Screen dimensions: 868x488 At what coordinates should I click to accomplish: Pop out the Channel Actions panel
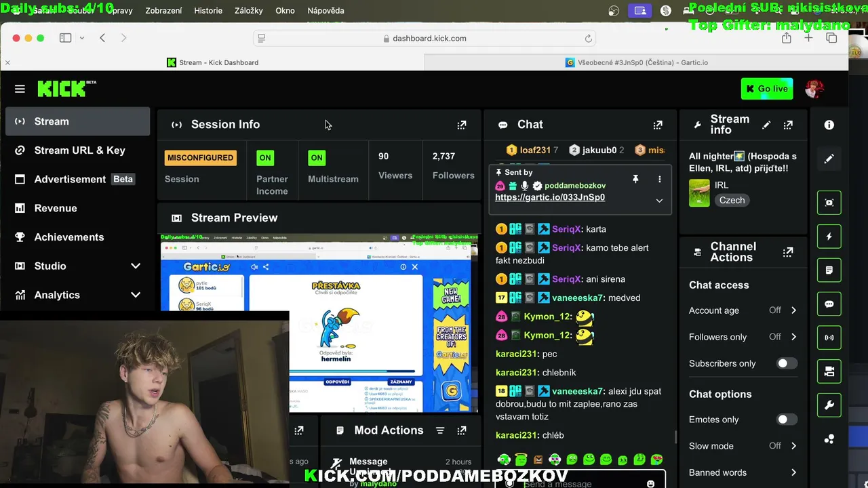(x=788, y=252)
